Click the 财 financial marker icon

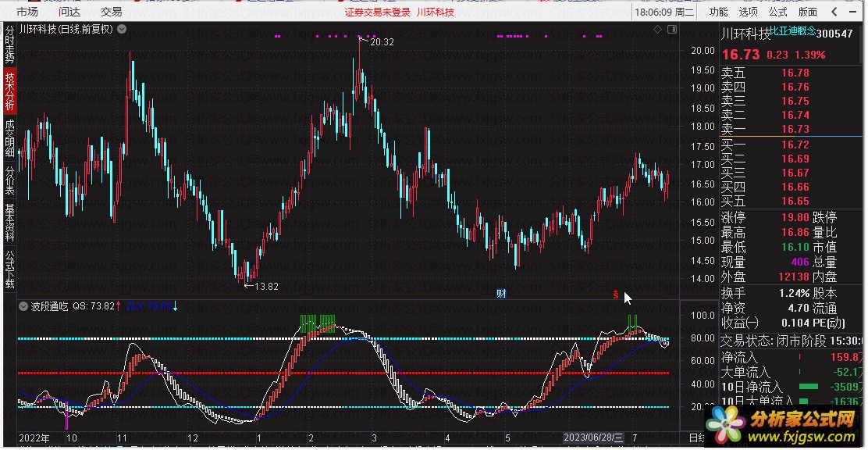point(502,295)
